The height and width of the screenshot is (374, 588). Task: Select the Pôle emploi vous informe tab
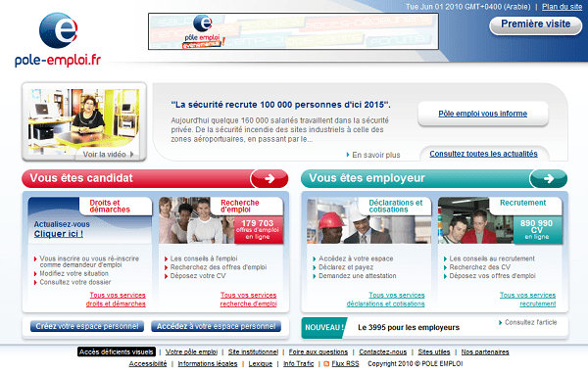click(482, 114)
